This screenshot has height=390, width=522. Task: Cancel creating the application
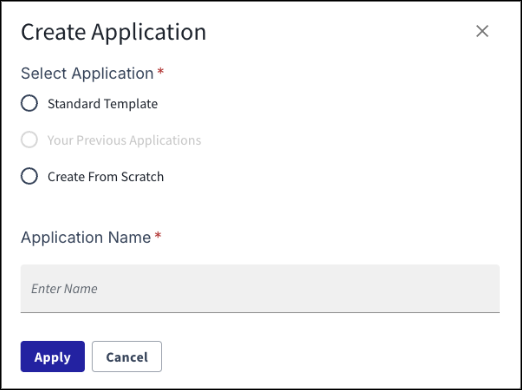(x=127, y=357)
